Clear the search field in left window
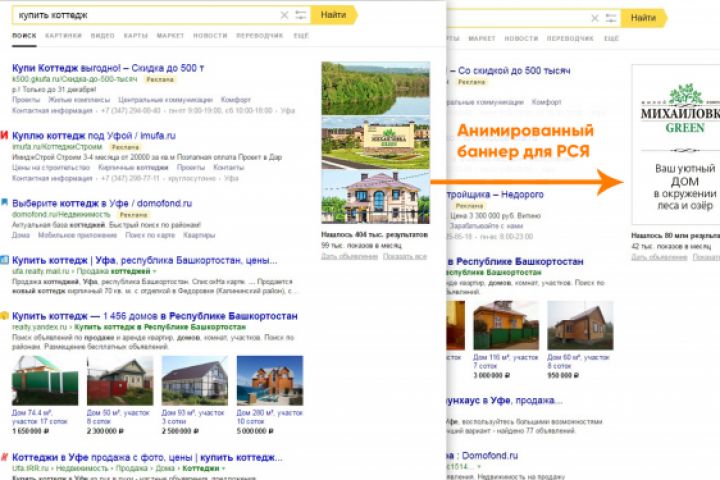 tap(284, 15)
